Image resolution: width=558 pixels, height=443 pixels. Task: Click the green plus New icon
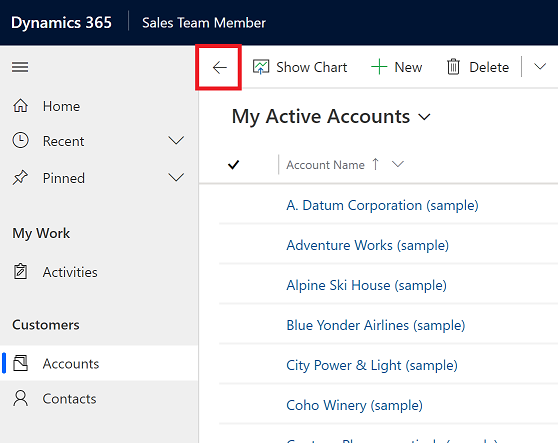[x=379, y=67]
